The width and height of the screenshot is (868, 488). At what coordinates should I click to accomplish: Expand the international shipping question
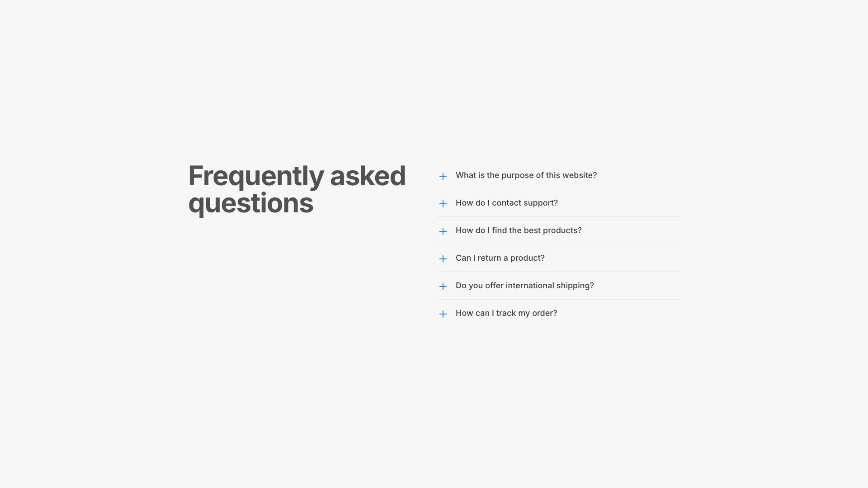coord(443,286)
